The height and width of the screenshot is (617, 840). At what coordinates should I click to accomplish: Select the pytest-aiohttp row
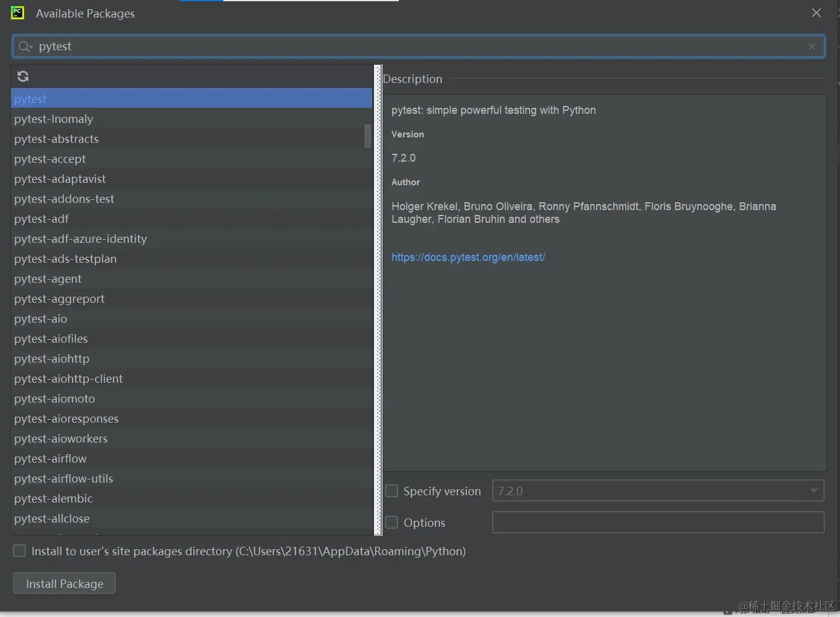point(191,358)
